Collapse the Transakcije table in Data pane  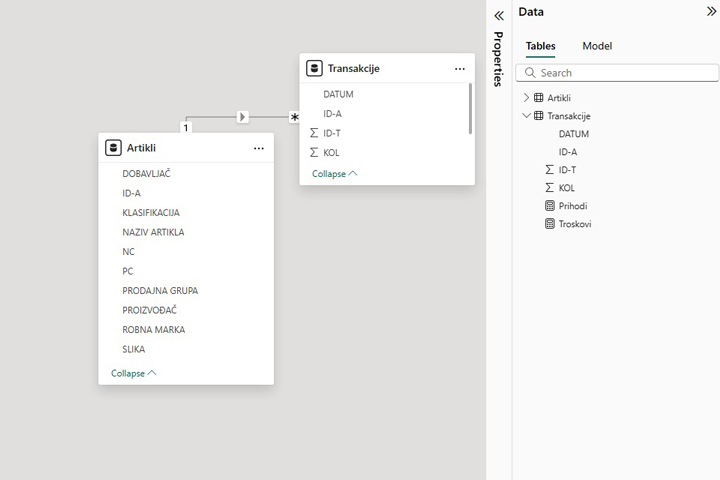point(527,116)
